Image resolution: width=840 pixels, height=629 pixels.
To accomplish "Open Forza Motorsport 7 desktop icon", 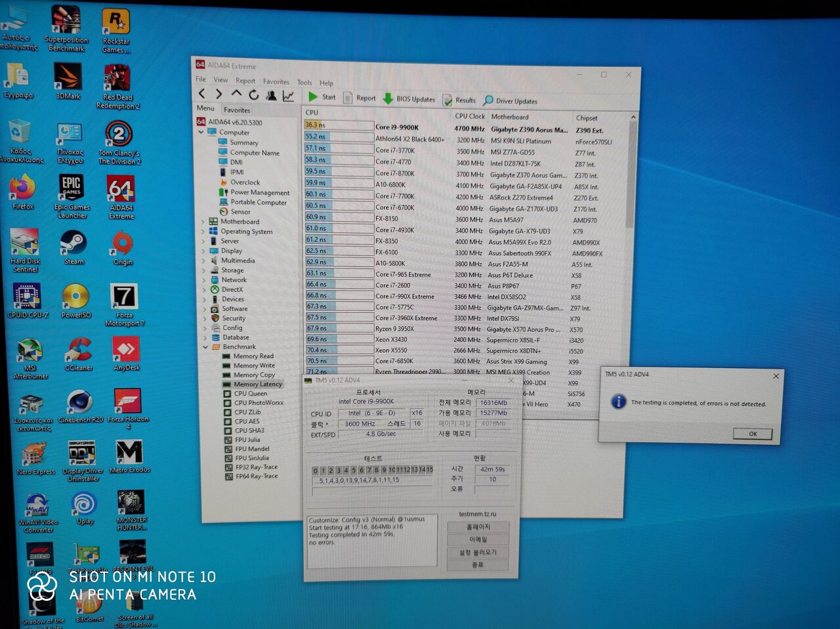I will tap(124, 305).
